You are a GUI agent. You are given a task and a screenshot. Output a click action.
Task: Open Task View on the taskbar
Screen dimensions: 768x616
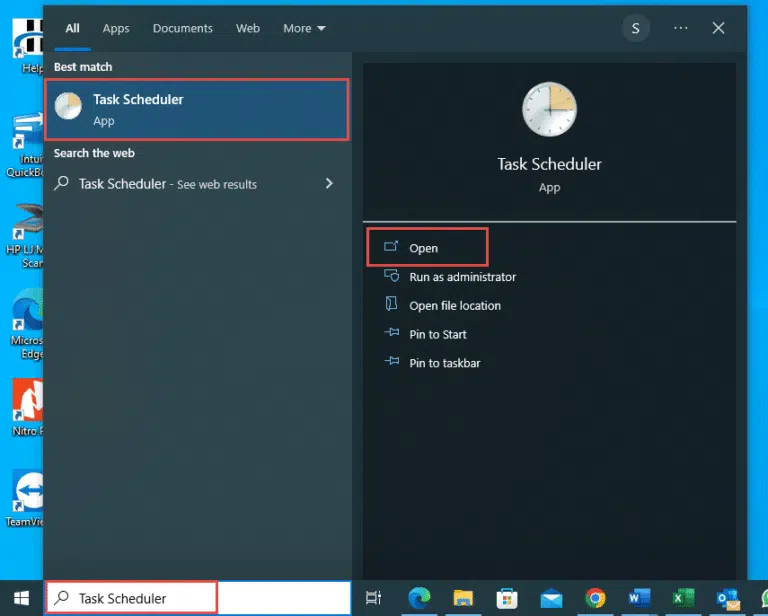[374, 598]
